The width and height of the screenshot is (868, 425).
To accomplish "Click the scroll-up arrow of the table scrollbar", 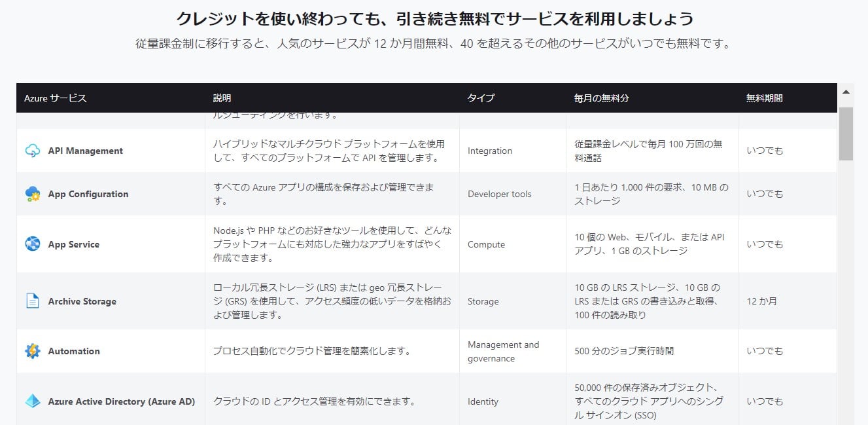I will 846,92.
